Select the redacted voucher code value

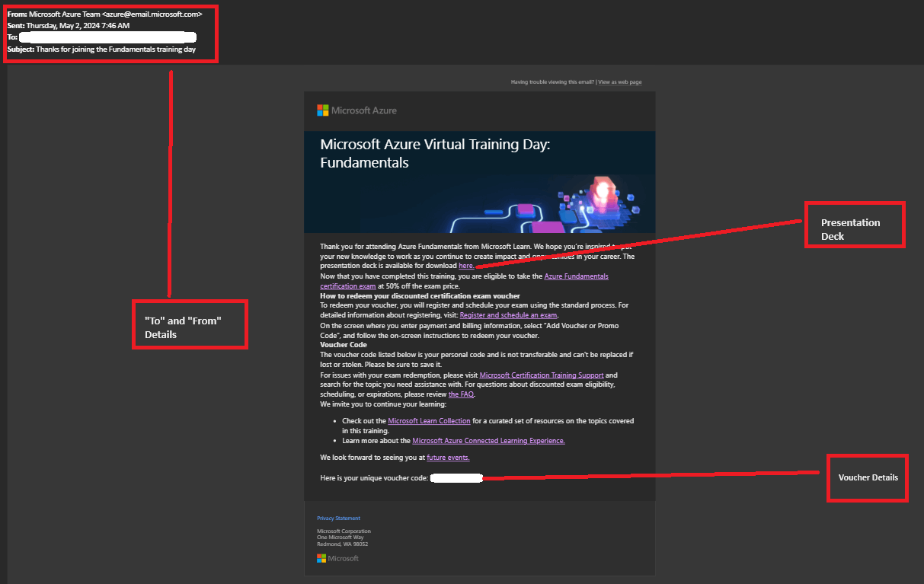click(456, 478)
